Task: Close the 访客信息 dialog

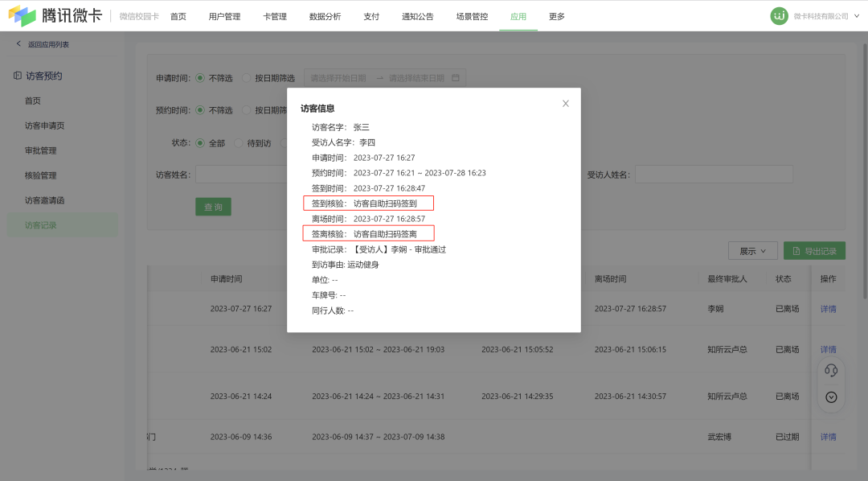Action: 565,103
